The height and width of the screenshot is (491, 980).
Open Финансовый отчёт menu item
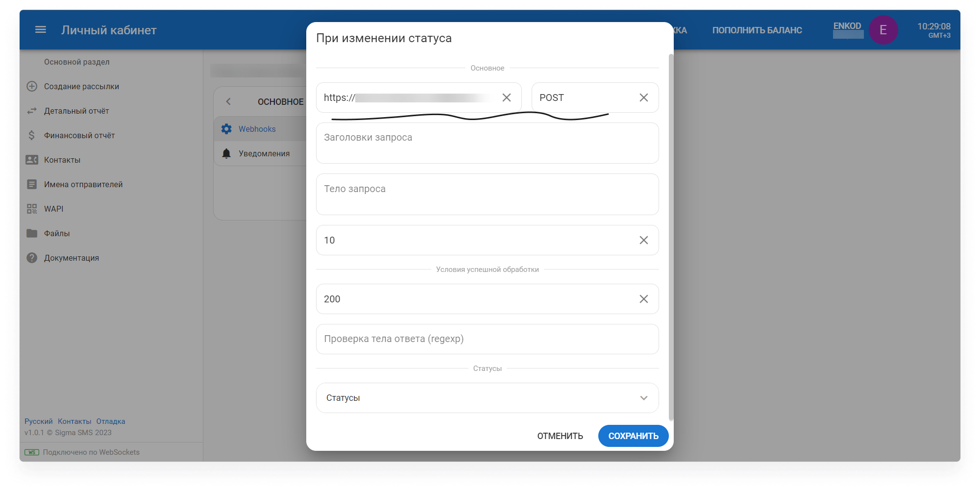tap(111, 135)
